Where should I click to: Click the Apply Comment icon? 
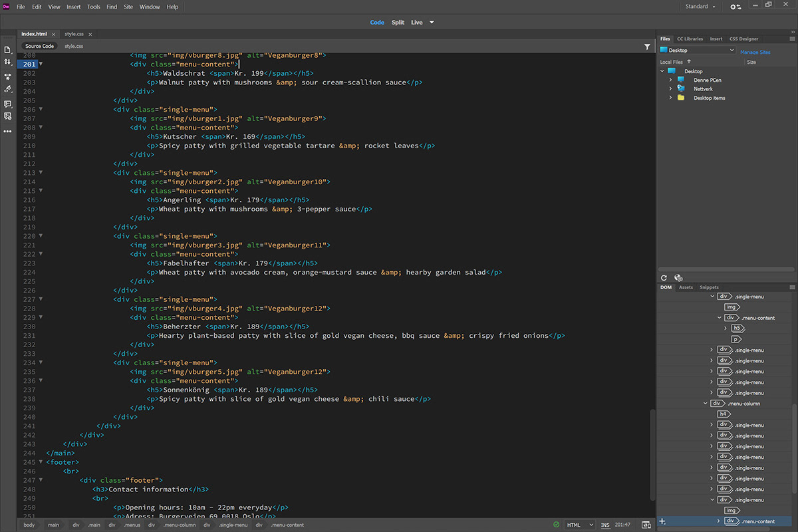coord(8,104)
